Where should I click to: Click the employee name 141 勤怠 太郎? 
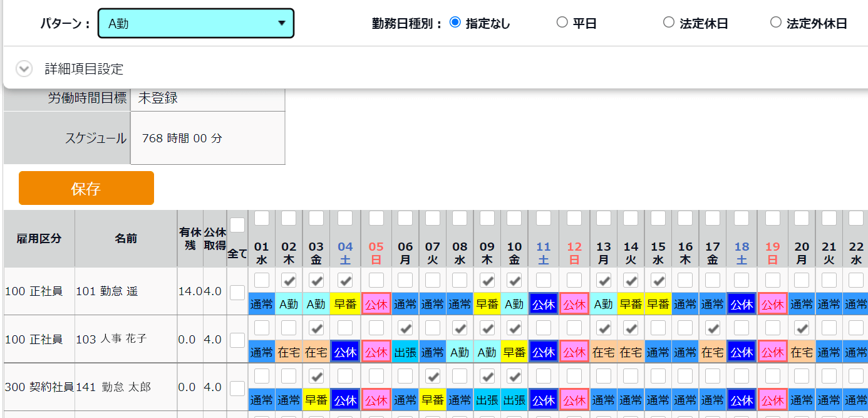[x=113, y=387]
